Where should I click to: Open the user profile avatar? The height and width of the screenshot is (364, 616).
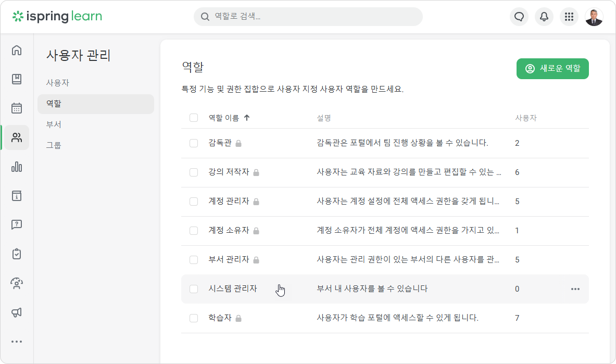594,17
